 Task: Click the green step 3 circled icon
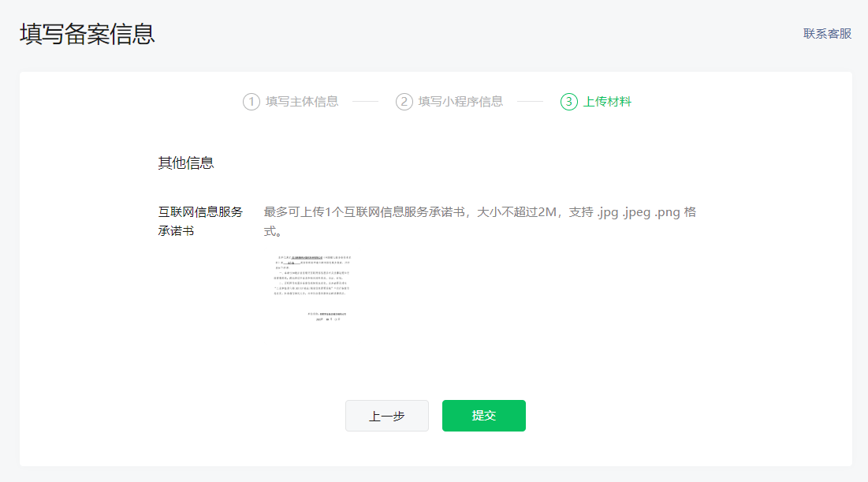click(569, 102)
